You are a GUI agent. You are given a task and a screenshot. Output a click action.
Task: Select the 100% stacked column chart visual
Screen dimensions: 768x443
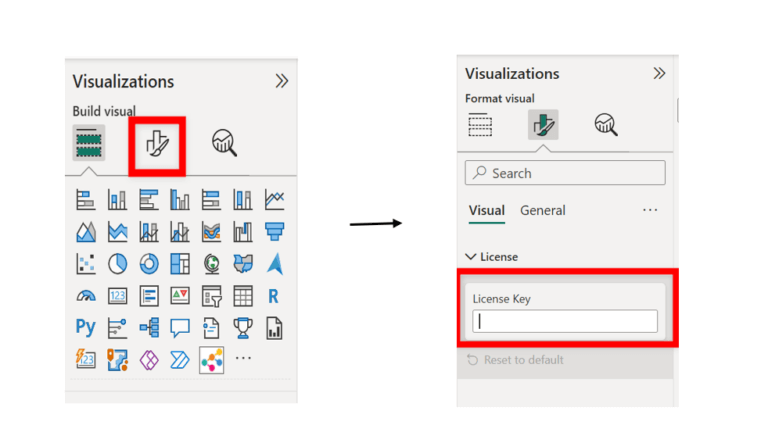point(242,200)
